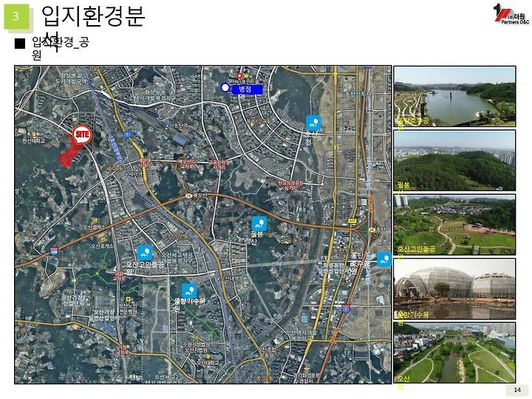Click the 더원 Partners D&C logo
The width and height of the screenshot is (532, 399).
[511, 14]
